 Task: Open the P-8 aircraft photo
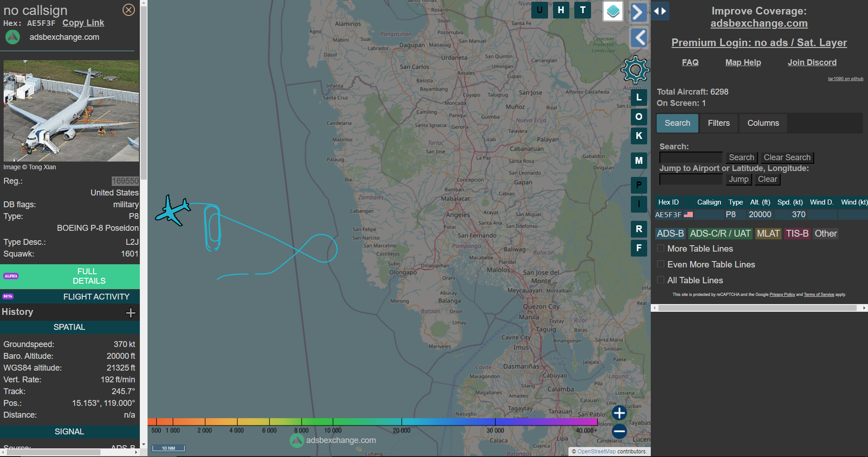71,111
